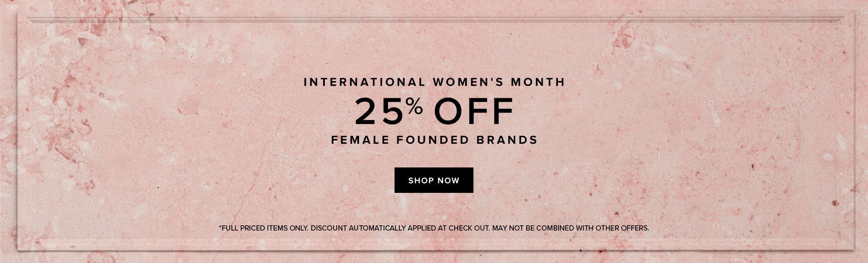Click the International Women's Month heading

pos(434,82)
